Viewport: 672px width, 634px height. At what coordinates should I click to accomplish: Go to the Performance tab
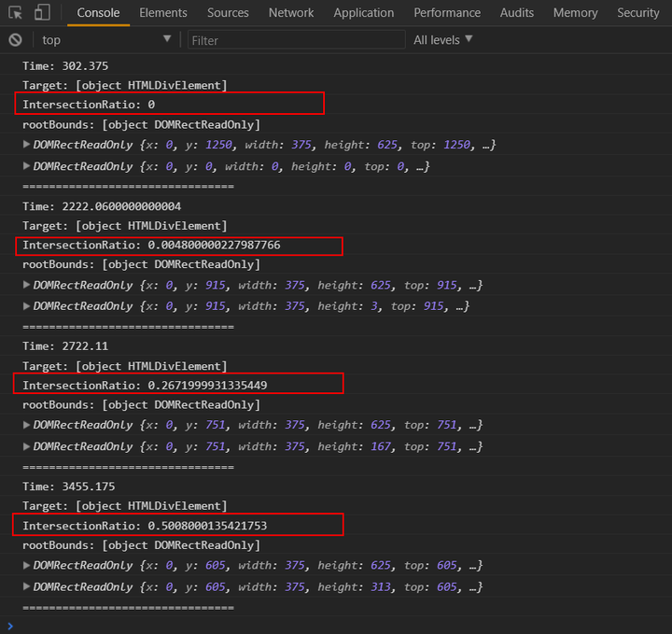447,13
